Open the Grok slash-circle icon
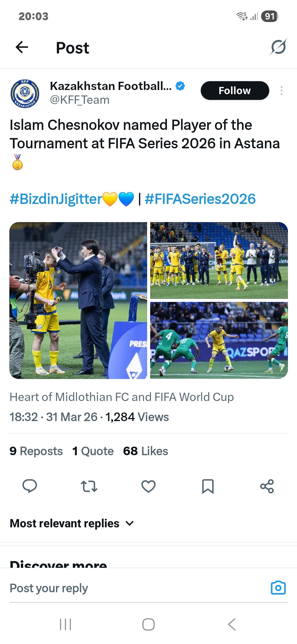297x644 pixels. [278, 47]
